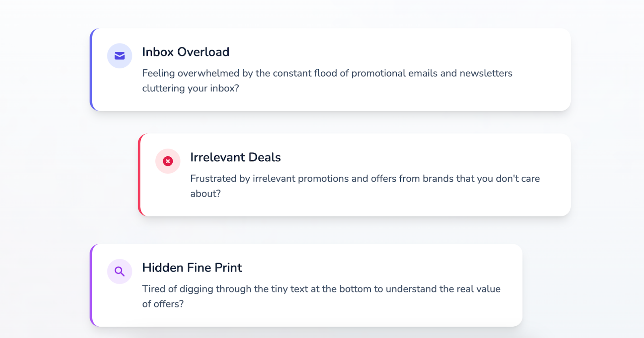Click the Inbox Overload heading

tap(186, 52)
